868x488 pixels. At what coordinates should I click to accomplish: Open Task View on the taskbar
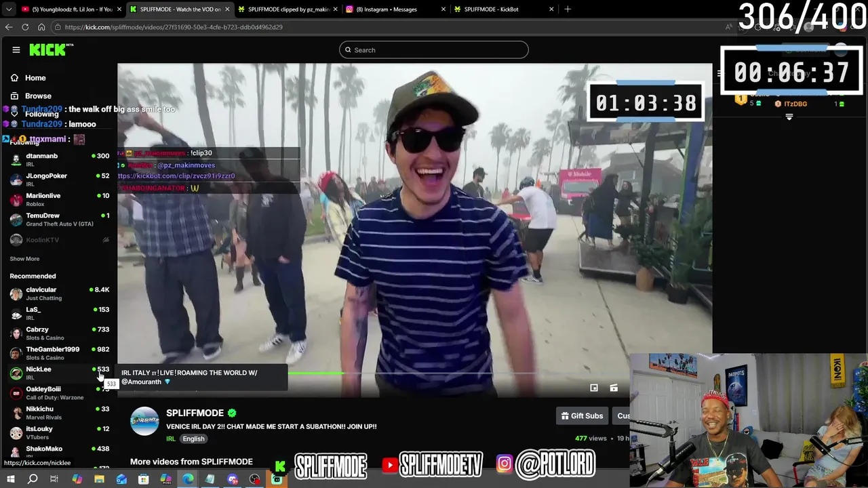[54, 479]
